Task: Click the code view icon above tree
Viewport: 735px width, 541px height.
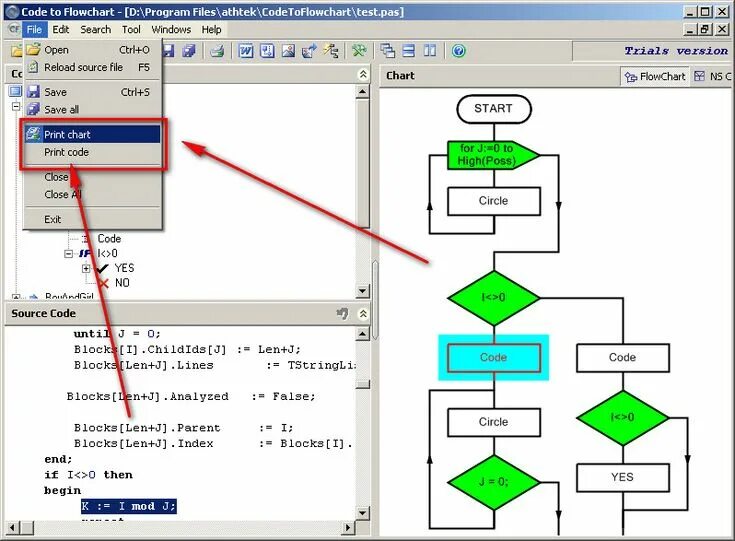Action: point(15,91)
